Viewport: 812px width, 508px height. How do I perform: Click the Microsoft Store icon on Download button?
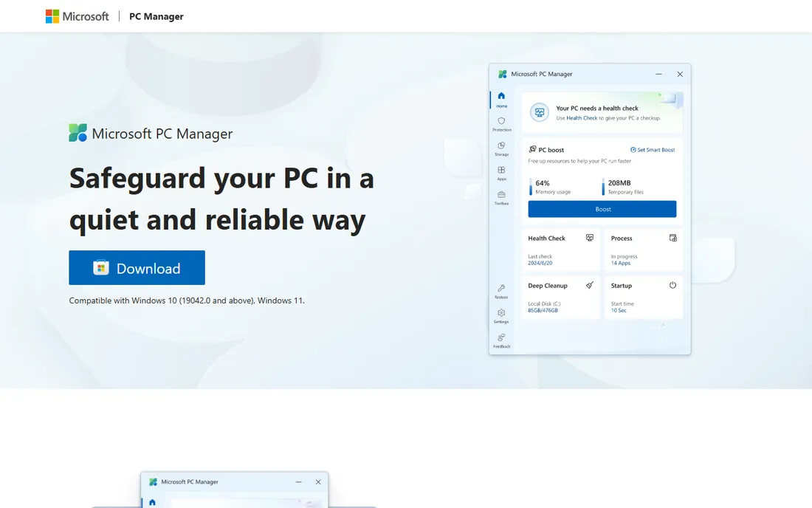tap(101, 267)
